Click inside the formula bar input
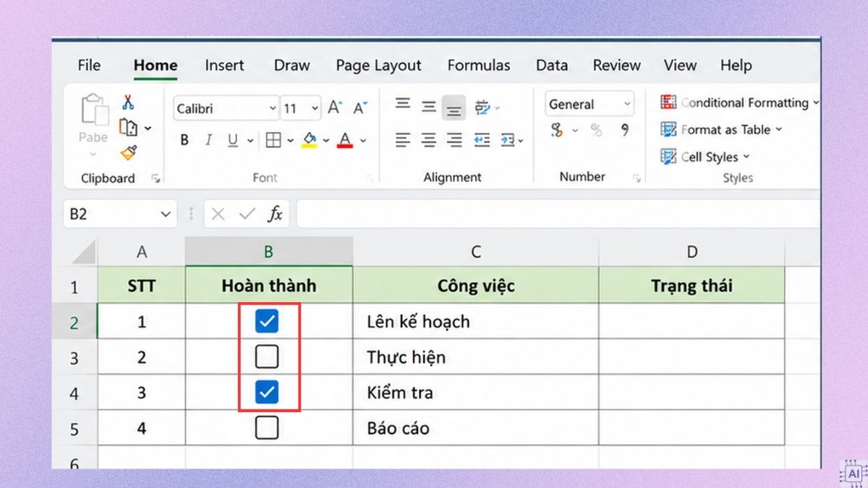 pyautogui.click(x=558, y=214)
